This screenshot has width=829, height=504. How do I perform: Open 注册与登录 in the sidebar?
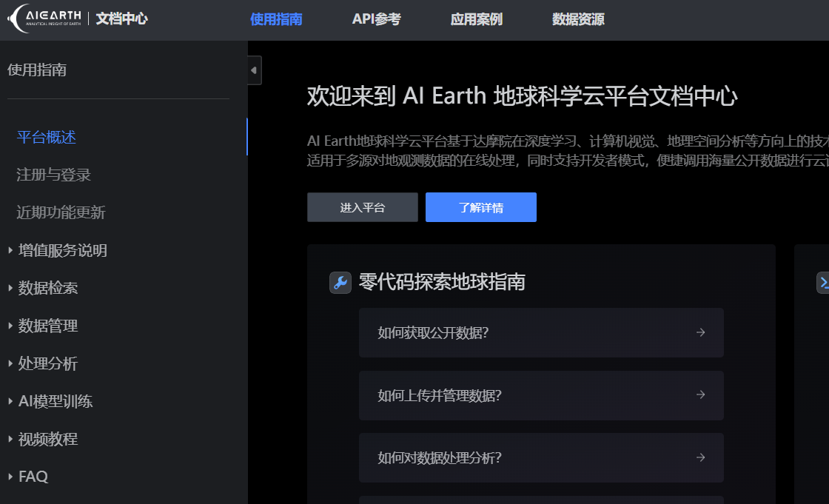pos(53,175)
